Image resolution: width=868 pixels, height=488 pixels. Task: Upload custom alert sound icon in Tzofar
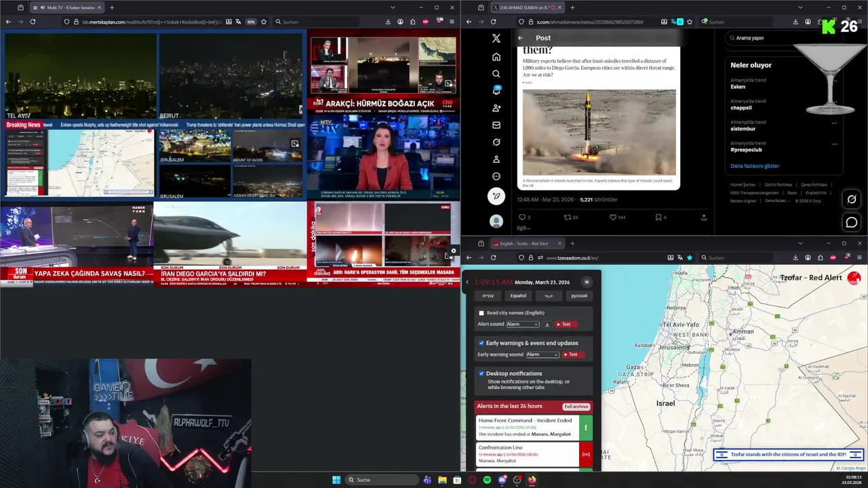pyautogui.click(x=547, y=325)
